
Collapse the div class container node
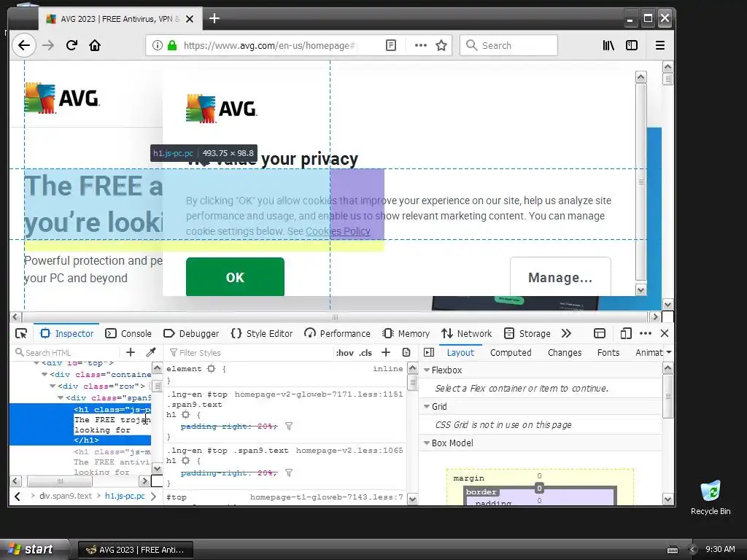(44, 374)
